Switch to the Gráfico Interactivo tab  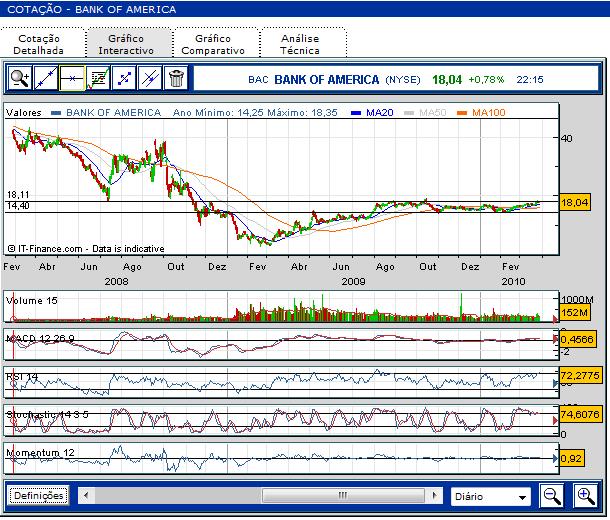(x=126, y=44)
